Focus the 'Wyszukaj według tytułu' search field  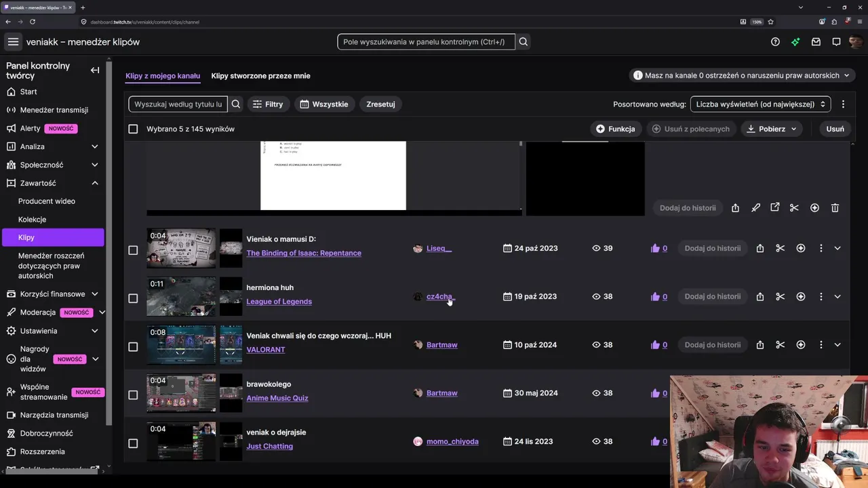tap(178, 104)
